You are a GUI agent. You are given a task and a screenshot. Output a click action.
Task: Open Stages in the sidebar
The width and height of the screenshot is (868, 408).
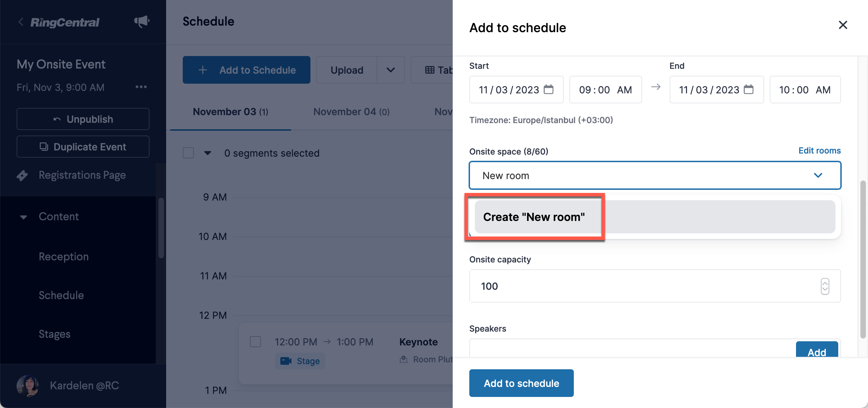click(x=55, y=334)
